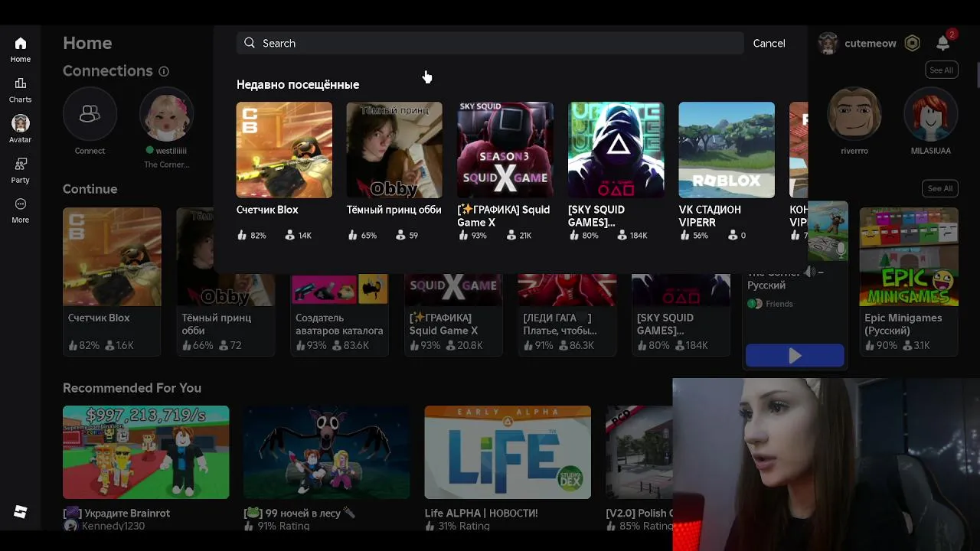Open 99 ночей в лесу recommended game

(326, 452)
